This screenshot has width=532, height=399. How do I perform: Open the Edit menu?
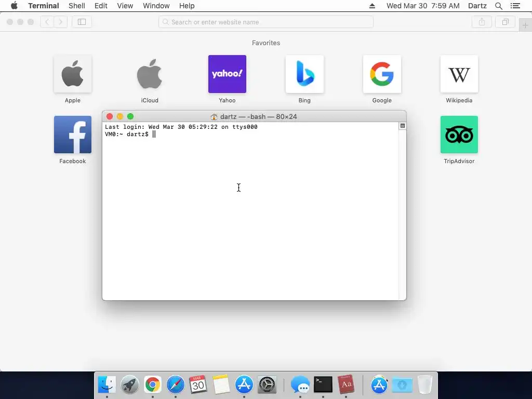pos(101,6)
